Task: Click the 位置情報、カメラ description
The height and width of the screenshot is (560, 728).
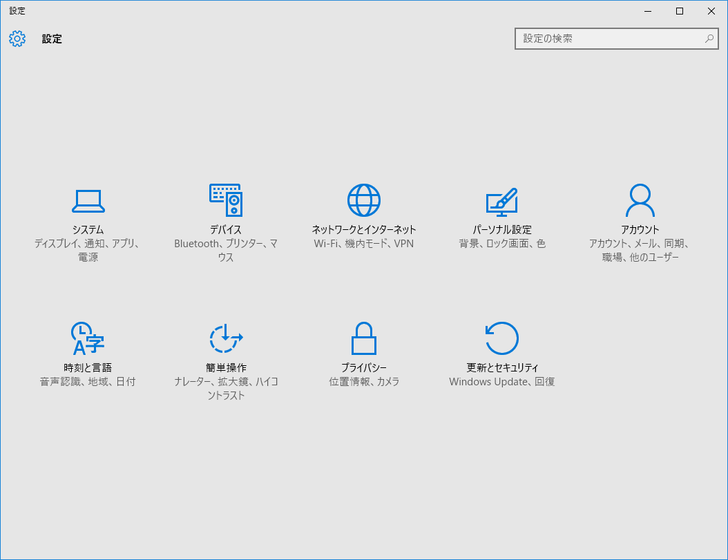Action: tap(364, 382)
